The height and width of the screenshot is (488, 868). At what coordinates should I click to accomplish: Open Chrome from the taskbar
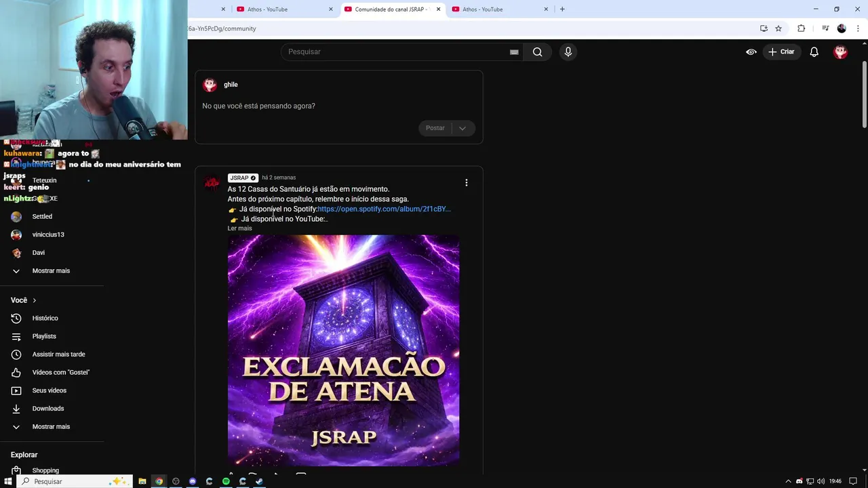point(159,481)
